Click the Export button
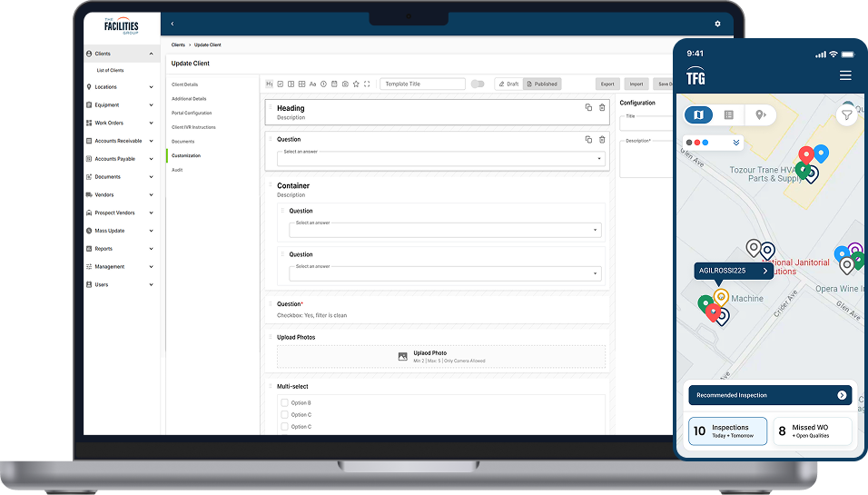 [x=607, y=84]
